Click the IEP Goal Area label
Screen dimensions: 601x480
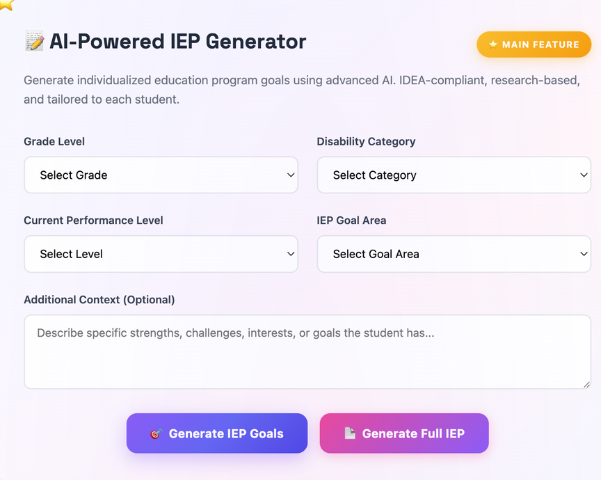pos(351,220)
